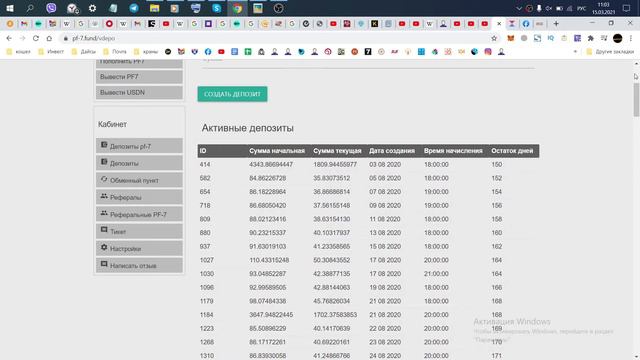Viewport: 640px width, 360px height.
Task: Open the Facebook bookmark icon
Action: tap(208, 52)
